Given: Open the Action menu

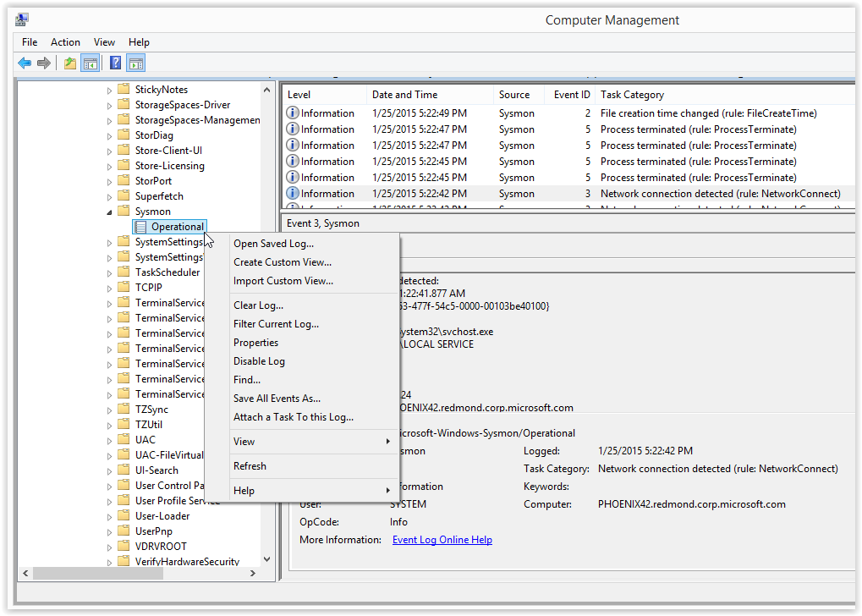Looking at the screenshot, I should (x=65, y=42).
